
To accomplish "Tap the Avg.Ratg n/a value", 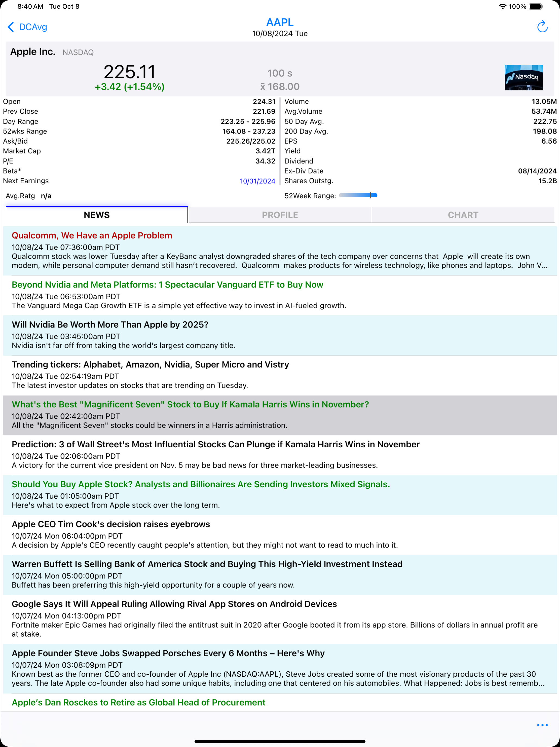I will pyautogui.click(x=46, y=196).
